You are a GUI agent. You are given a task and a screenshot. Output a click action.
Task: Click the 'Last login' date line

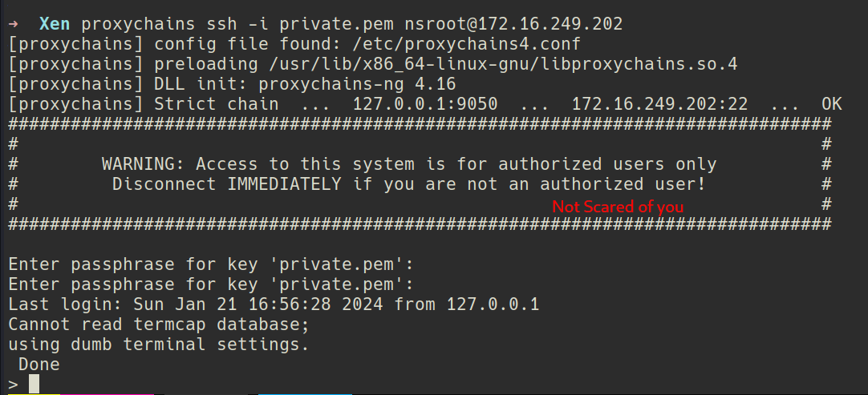point(274,304)
